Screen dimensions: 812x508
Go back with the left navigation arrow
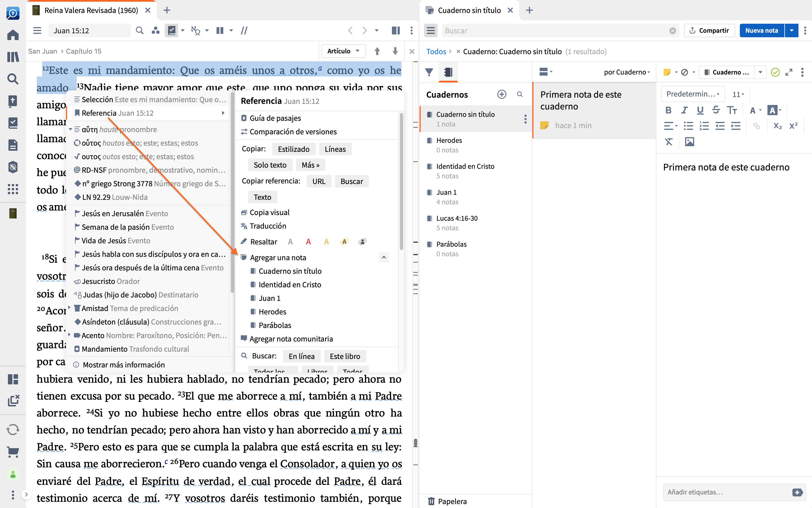pos(350,30)
